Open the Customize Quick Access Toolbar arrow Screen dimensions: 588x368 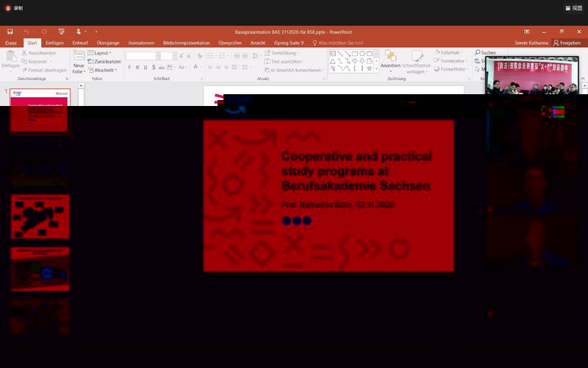[96, 32]
